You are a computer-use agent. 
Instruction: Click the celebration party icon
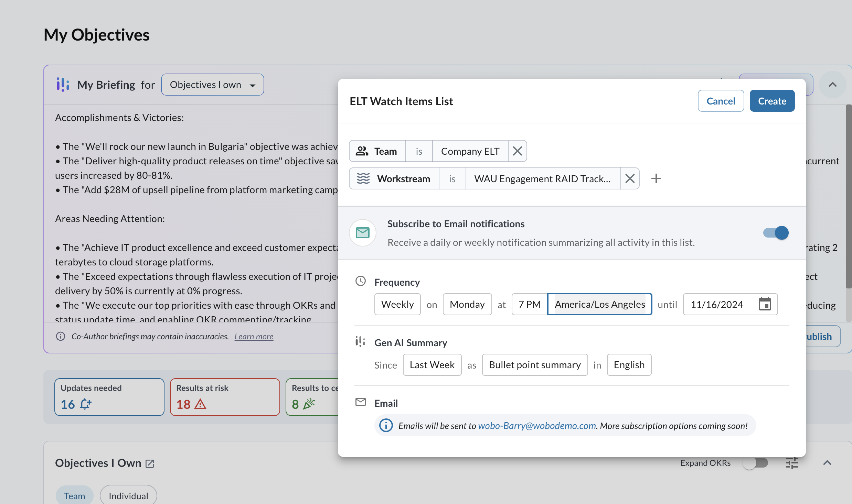309,404
